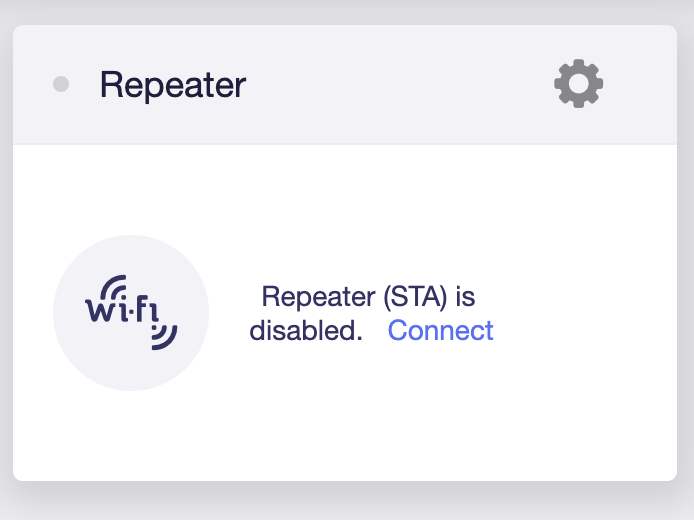
Task: Click the Repeater card title
Action: tap(173, 85)
